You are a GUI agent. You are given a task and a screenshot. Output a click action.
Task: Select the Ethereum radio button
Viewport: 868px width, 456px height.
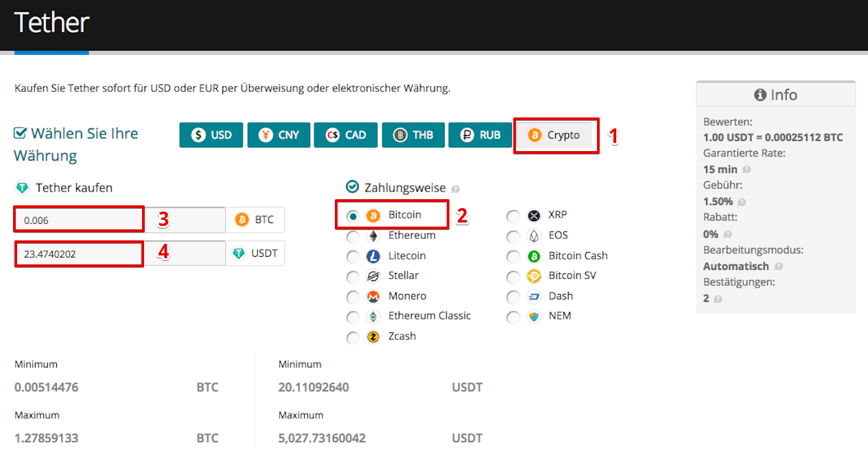353,237
